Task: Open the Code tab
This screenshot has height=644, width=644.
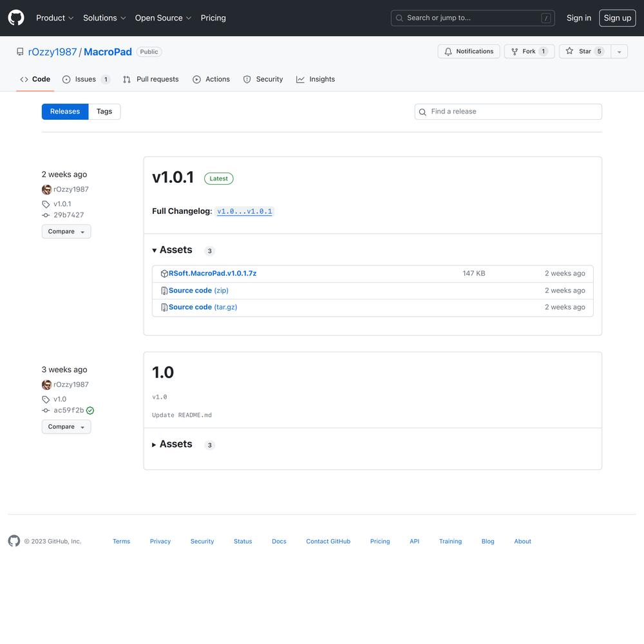Action: (x=35, y=79)
